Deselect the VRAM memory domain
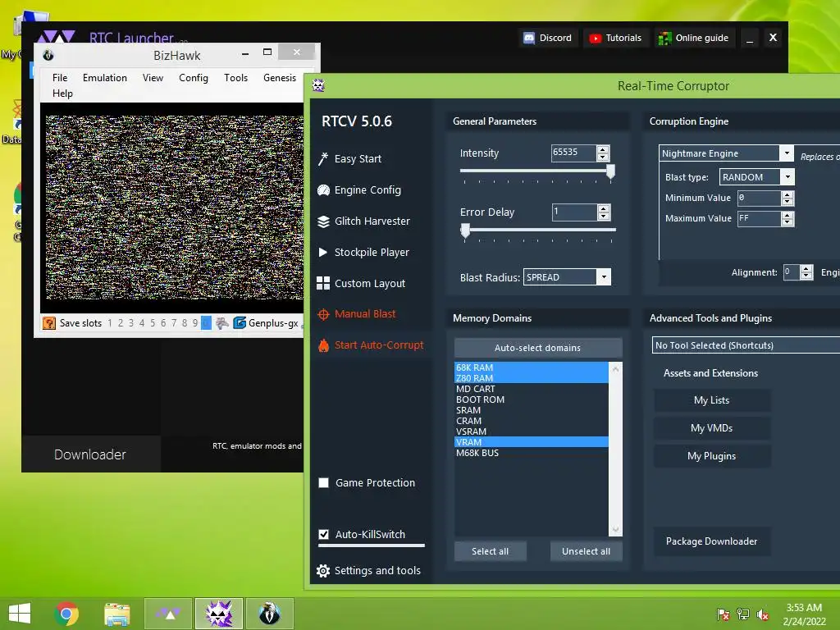 pyautogui.click(x=532, y=442)
